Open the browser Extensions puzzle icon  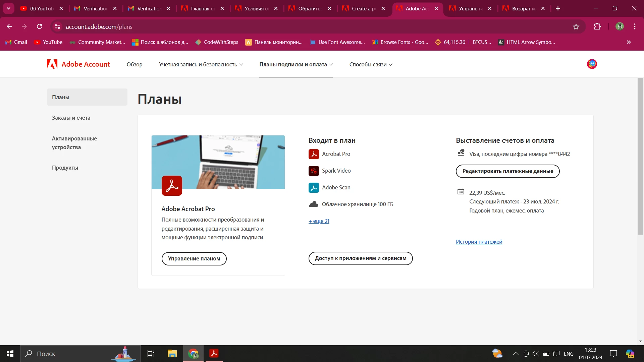(597, 27)
